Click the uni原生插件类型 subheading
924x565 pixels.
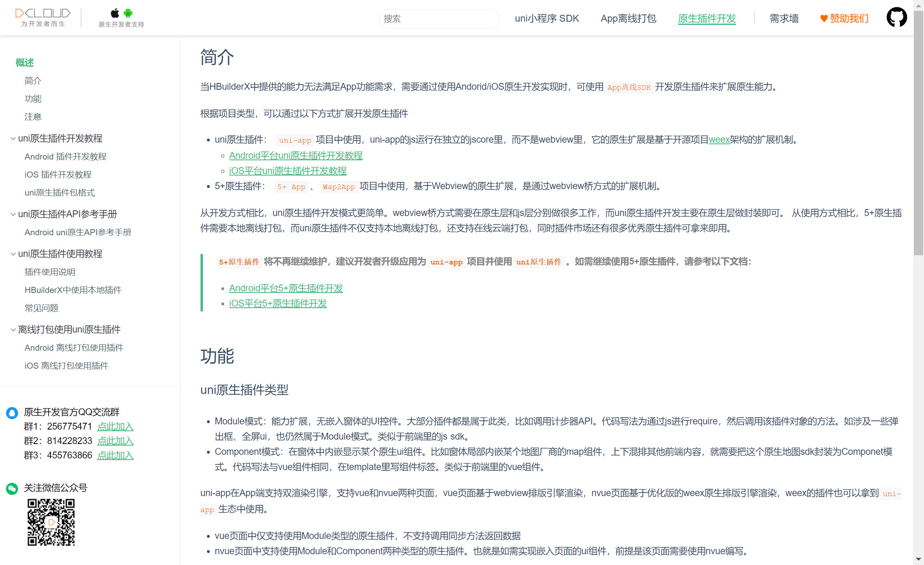coord(245,390)
